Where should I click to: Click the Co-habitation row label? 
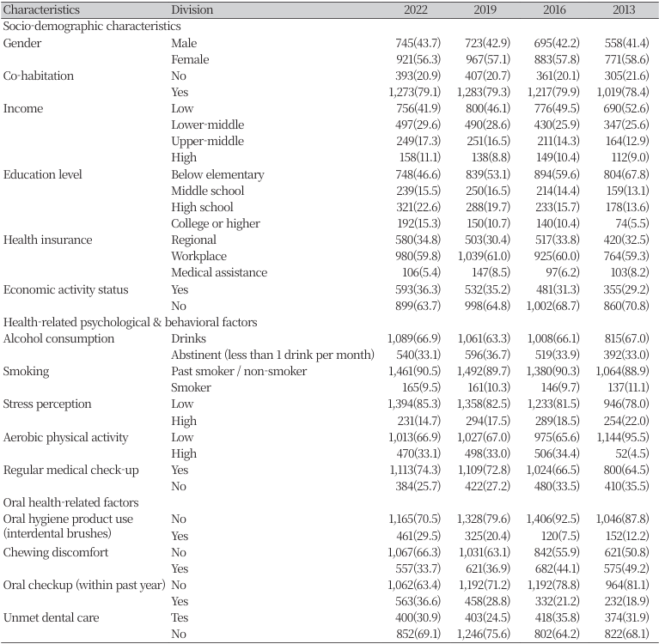click(39, 76)
